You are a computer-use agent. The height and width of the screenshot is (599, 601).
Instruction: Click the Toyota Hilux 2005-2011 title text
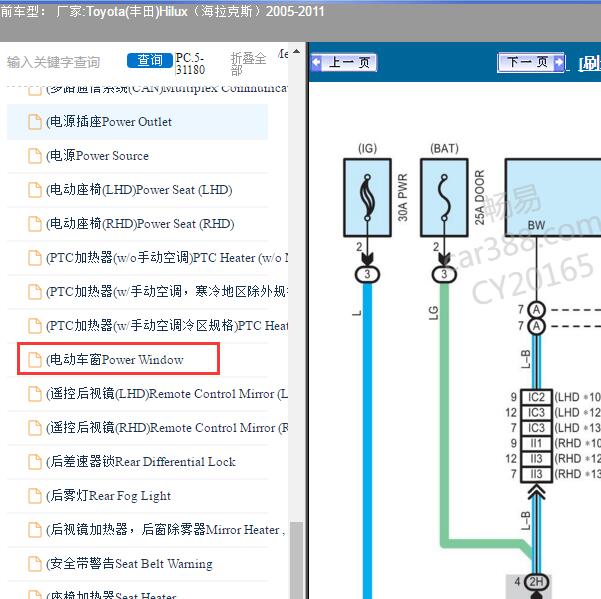pyautogui.click(x=190, y=11)
